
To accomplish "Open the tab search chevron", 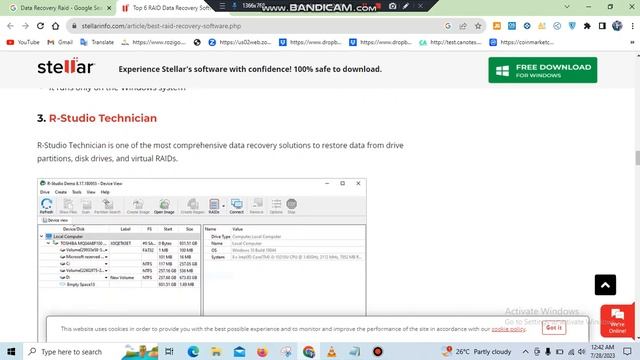I will tap(567, 7).
